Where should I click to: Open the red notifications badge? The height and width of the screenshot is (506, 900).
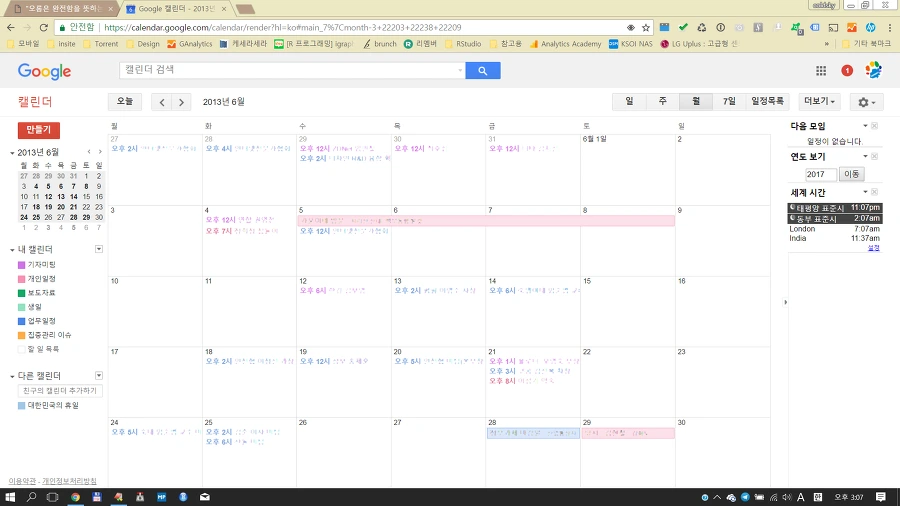click(x=847, y=71)
